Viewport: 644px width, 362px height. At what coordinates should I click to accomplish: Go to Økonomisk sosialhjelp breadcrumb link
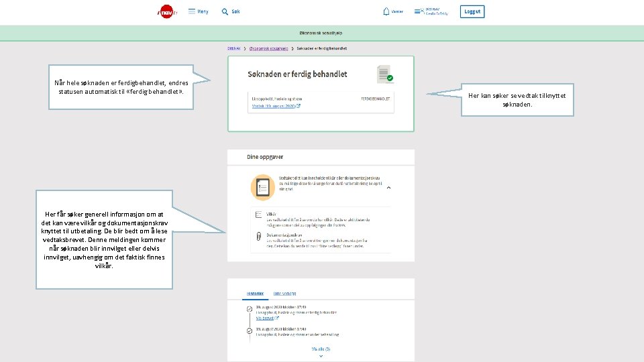point(268,48)
